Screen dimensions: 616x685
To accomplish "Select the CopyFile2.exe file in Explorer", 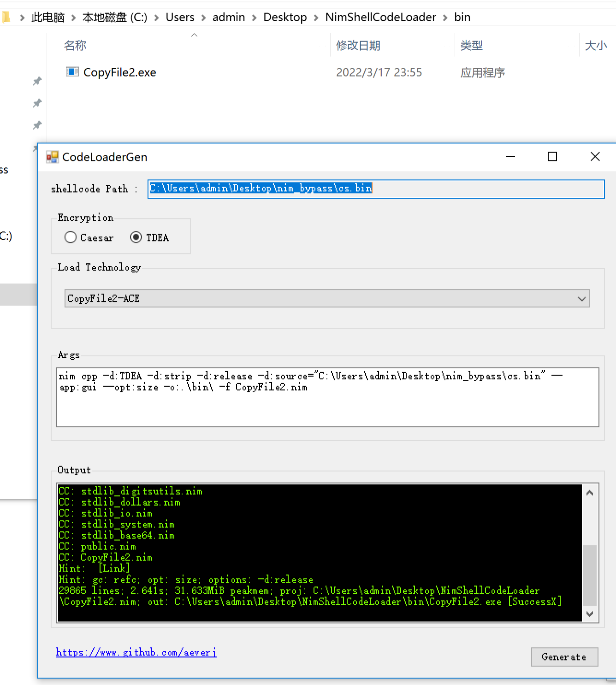I will [x=120, y=72].
